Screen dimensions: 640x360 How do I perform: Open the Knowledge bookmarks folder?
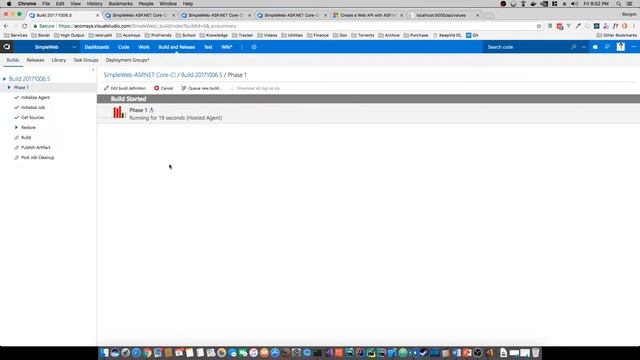[x=213, y=36]
